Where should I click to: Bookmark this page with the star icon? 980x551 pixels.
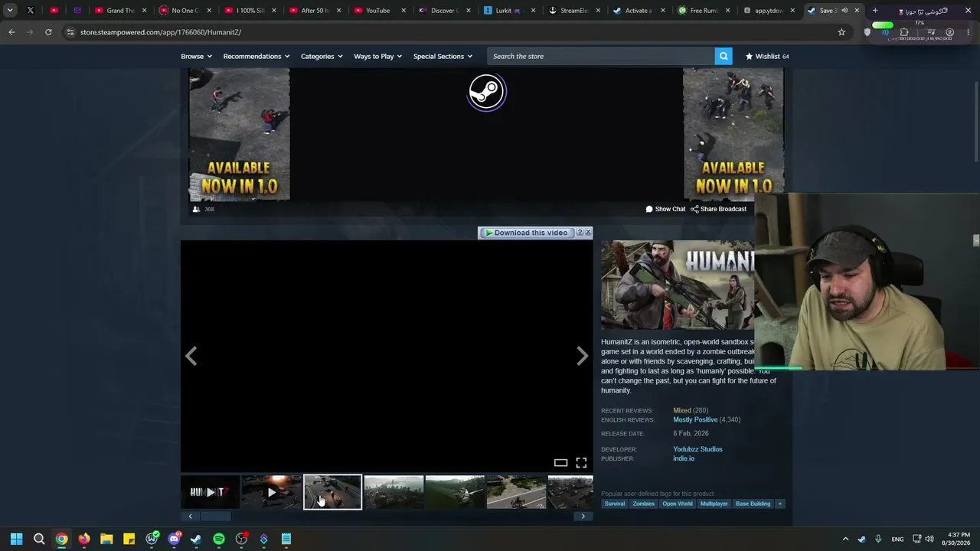point(841,32)
